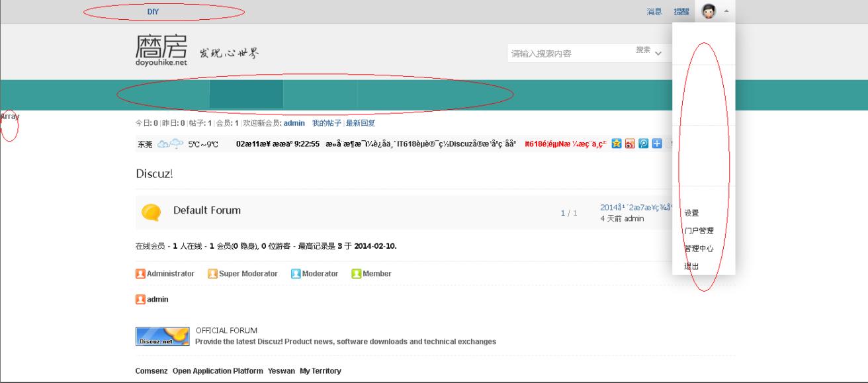Open the admin profile link after 欢迎新会员

294,123
